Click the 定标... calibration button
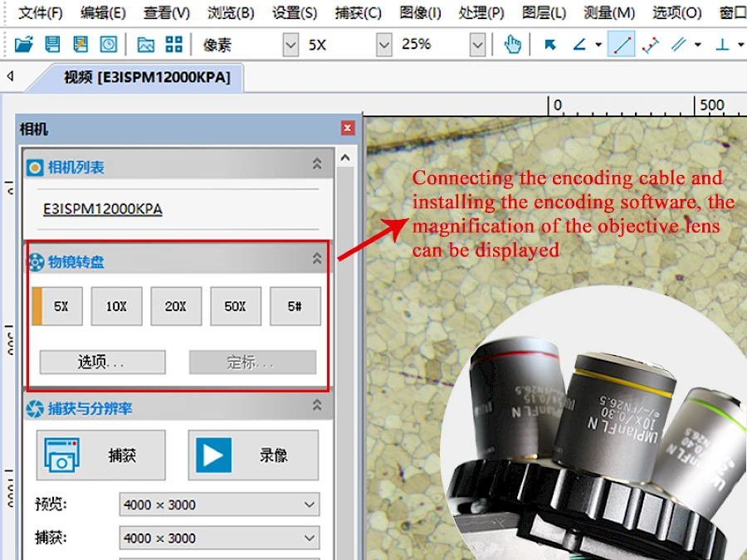The height and width of the screenshot is (560, 747). tap(252, 363)
